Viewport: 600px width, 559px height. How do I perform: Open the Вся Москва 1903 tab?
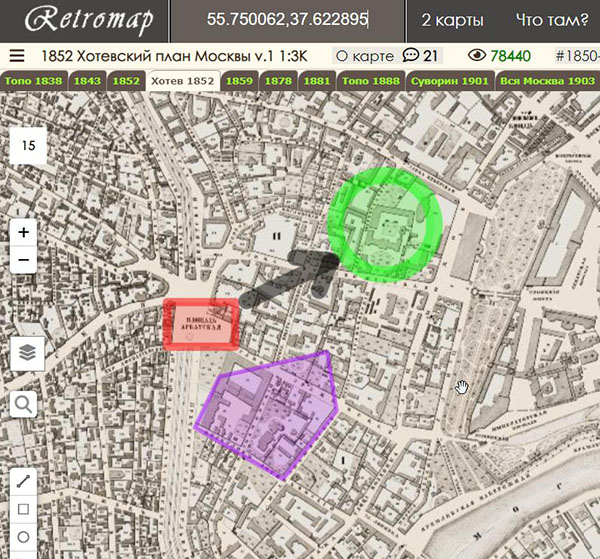pyautogui.click(x=547, y=81)
